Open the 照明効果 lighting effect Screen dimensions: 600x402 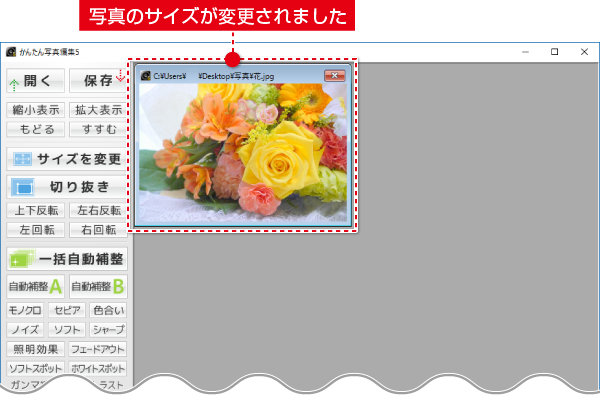36,349
